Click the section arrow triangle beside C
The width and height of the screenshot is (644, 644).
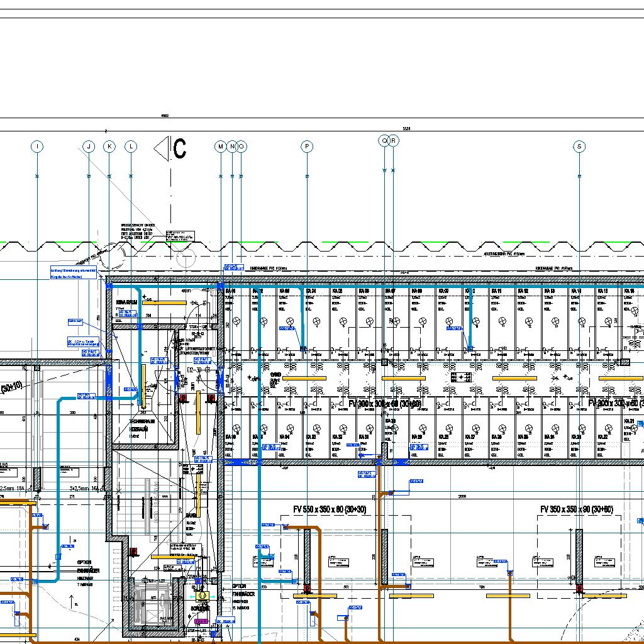[161, 148]
